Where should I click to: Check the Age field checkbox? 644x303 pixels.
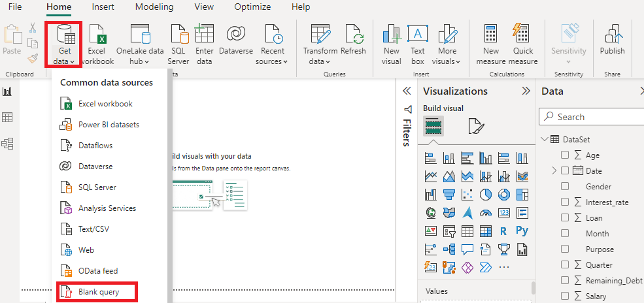point(565,155)
